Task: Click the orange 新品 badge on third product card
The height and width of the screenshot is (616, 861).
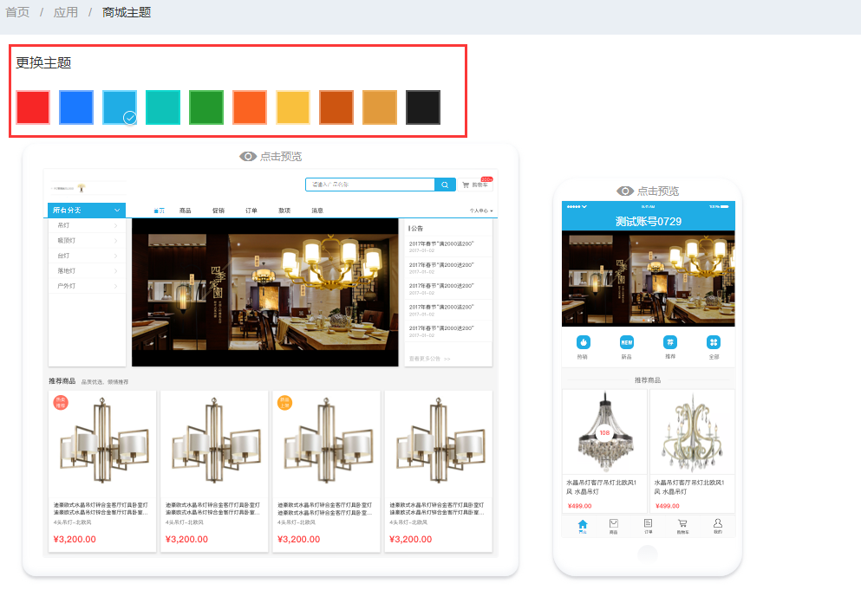Action: pos(284,403)
